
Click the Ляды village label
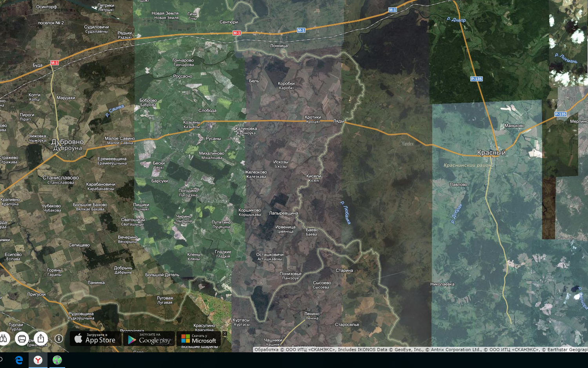pos(339,121)
